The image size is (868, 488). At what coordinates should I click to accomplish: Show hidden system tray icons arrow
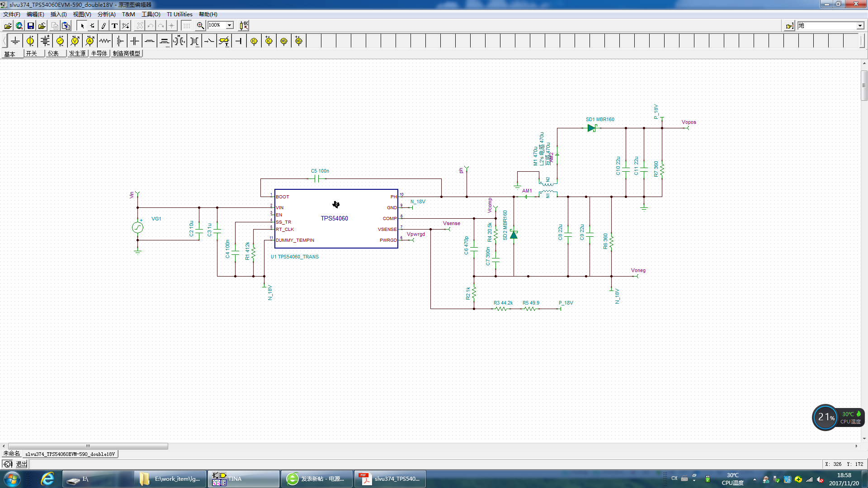click(755, 479)
